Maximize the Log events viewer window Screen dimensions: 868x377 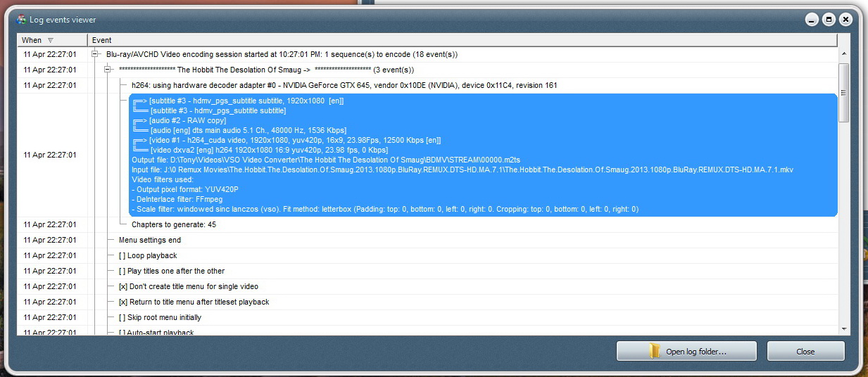tap(829, 20)
